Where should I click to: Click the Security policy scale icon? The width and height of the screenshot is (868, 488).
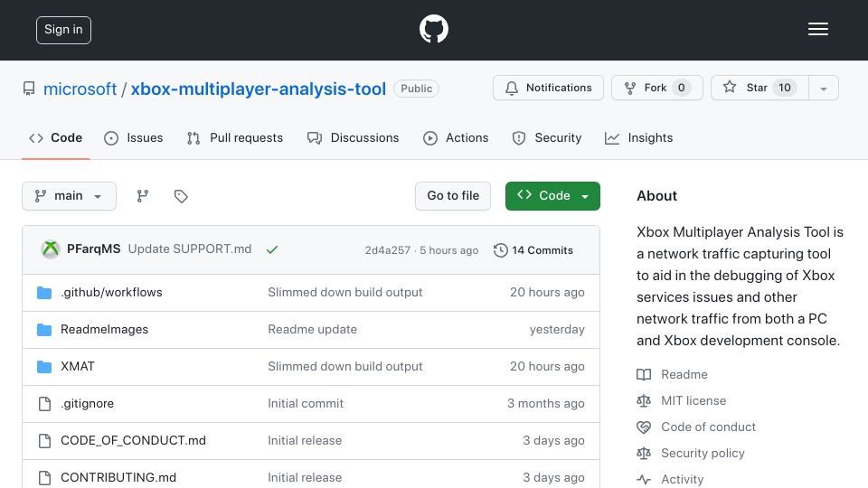[644, 453]
